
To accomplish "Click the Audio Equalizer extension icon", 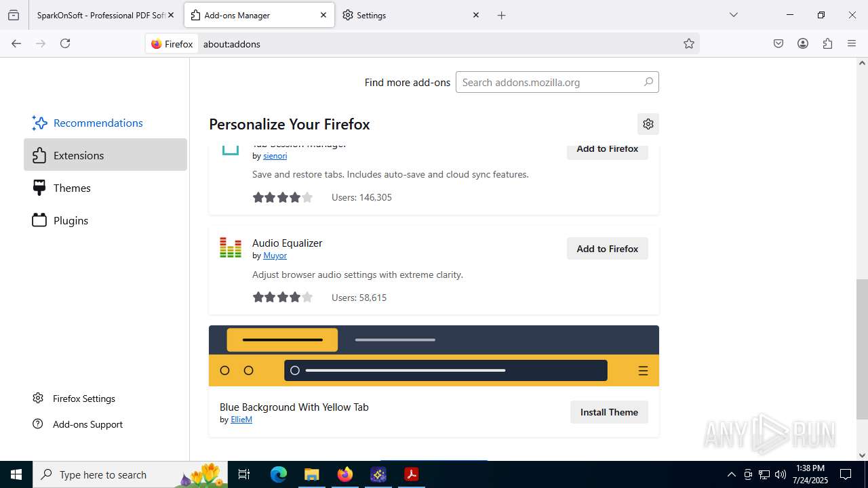I will 231,247.
